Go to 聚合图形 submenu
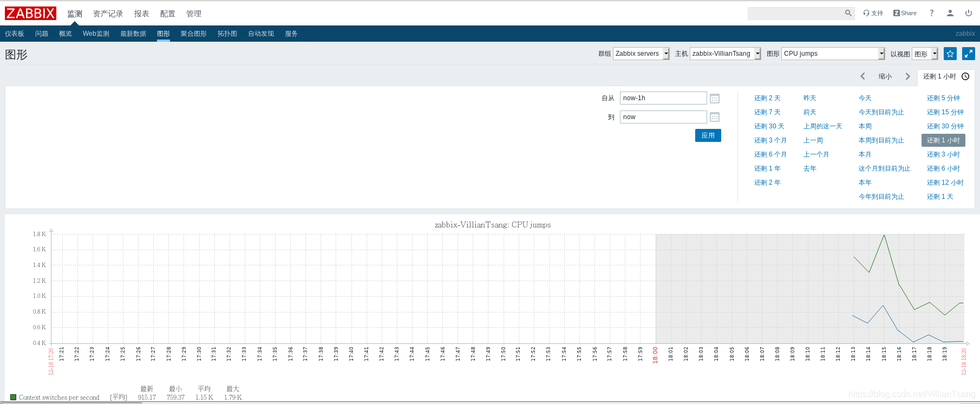Screen dimensions: 980x404 194,34
